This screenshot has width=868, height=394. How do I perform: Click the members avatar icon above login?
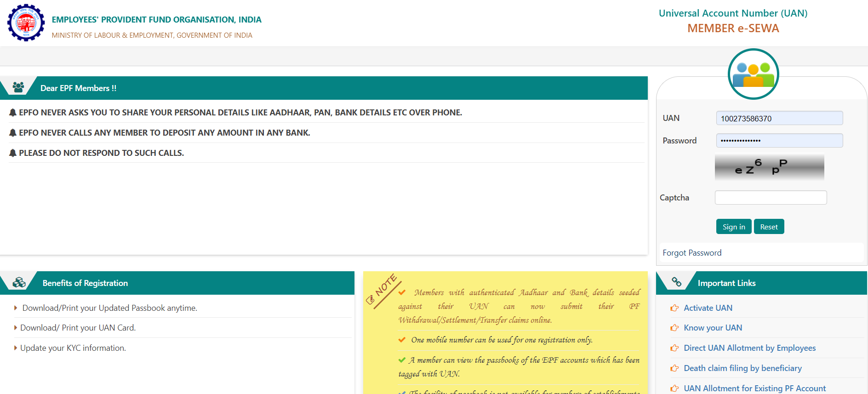(754, 74)
